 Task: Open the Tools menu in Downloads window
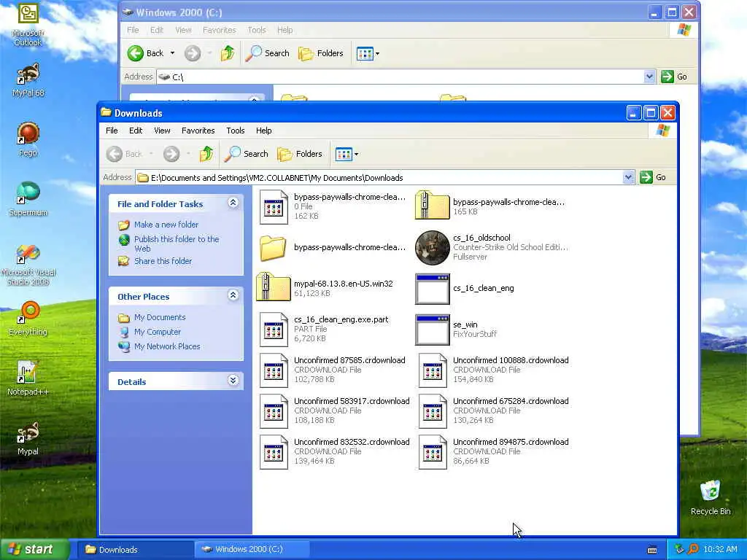236,131
